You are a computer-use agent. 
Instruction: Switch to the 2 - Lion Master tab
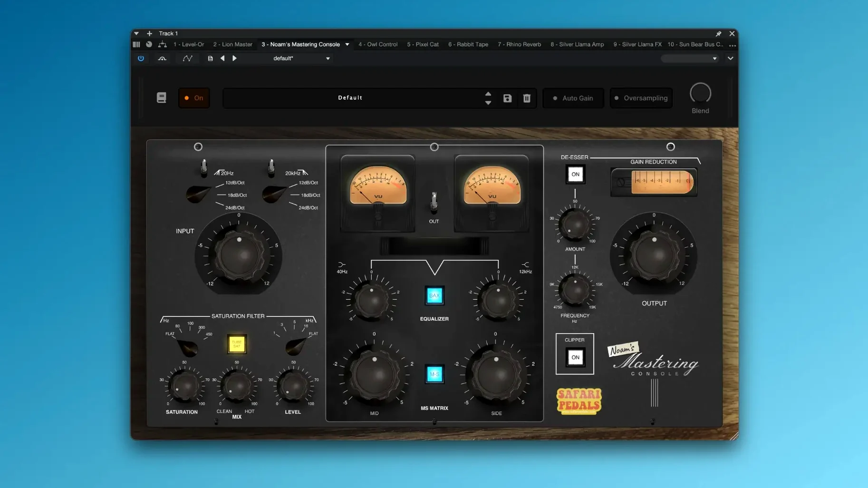pyautogui.click(x=233, y=45)
